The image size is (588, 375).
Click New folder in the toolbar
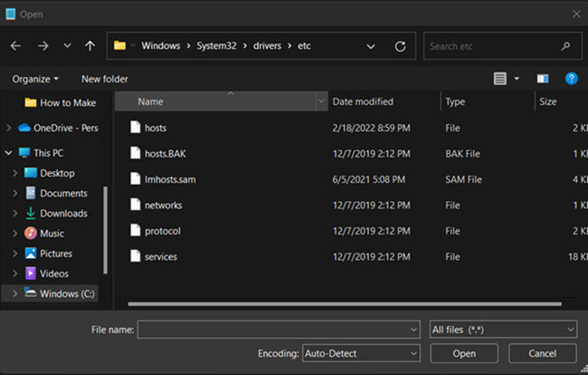105,79
